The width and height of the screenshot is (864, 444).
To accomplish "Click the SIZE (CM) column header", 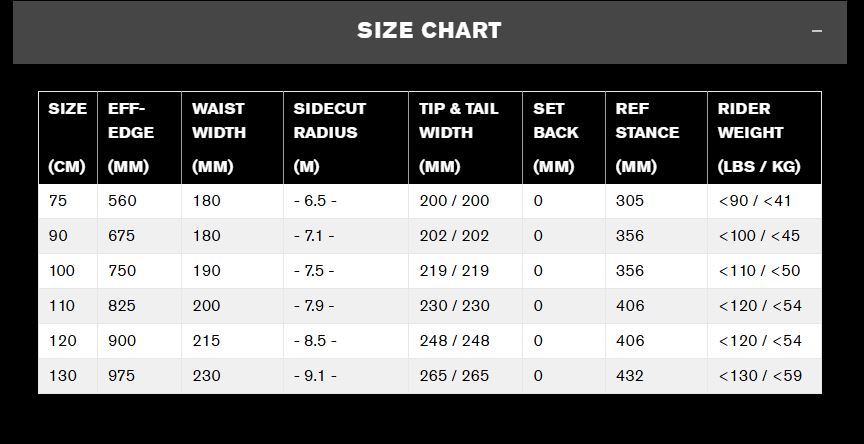I will (x=67, y=137).
